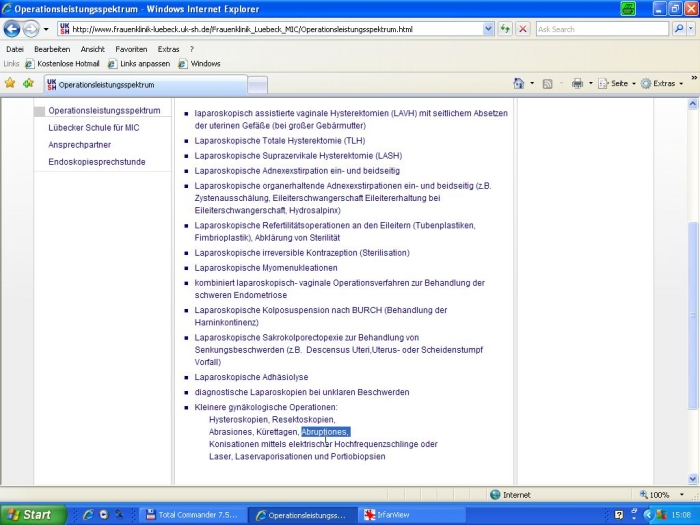Click the highlighted word Abruptiones

325,432
